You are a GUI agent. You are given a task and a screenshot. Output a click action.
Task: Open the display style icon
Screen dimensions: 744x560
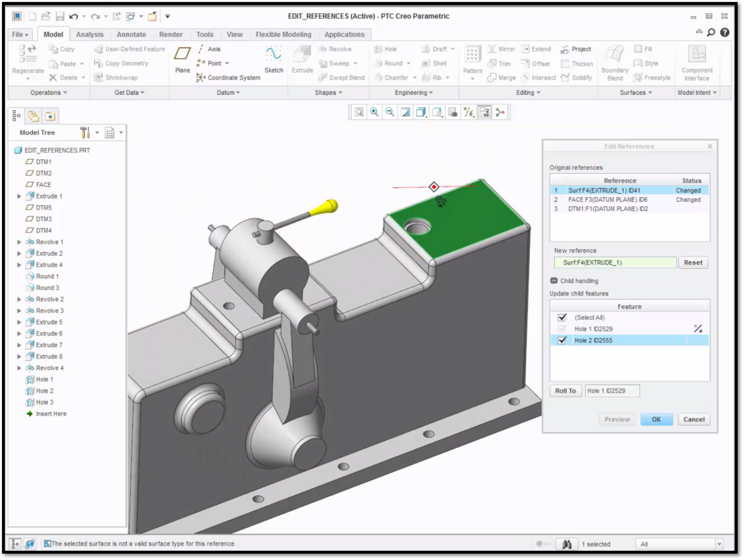coord(421,112)
